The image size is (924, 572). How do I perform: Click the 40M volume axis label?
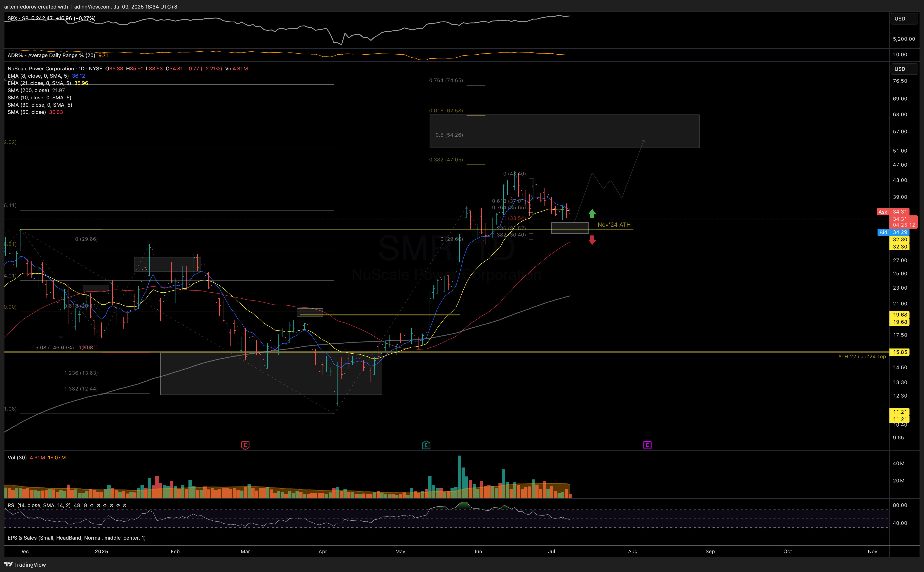(x=899, y=463)
